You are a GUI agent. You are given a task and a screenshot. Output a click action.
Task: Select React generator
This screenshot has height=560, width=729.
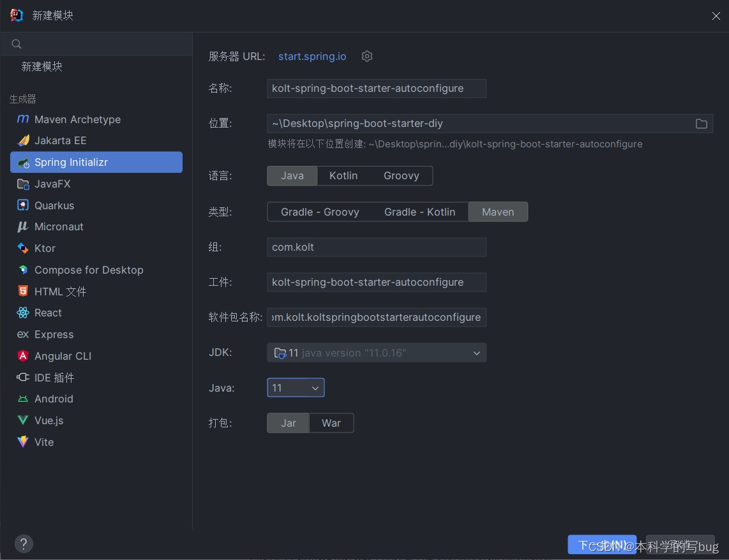click(x=96, y=313)
